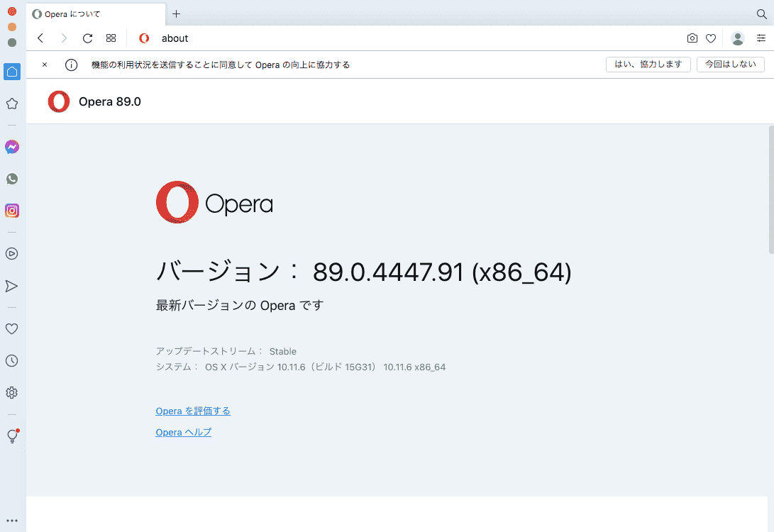Viewport: 774px width, 532px height.
Task: Click the 'Stable' update stream text
Action: coord(283,351)
